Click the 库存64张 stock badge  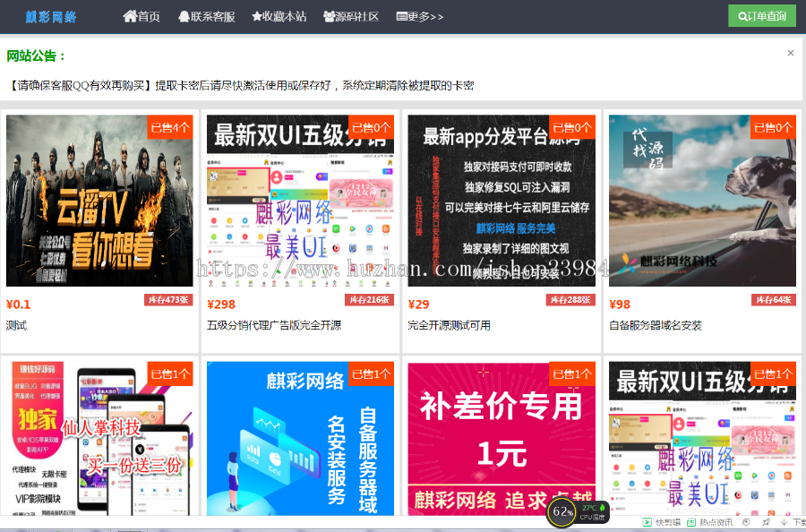pyautogui.click(x=774, y=300)
